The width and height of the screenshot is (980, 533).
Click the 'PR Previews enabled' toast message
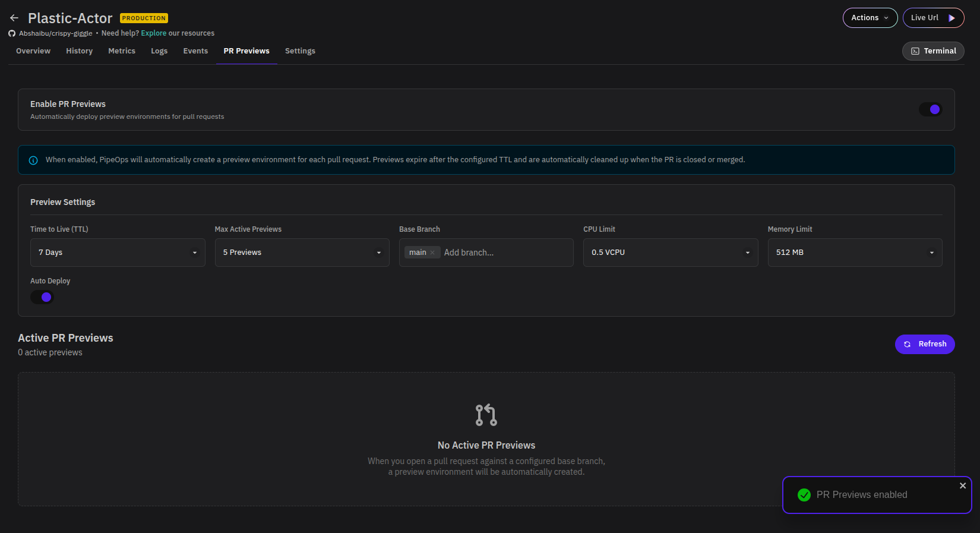[862, 495]
